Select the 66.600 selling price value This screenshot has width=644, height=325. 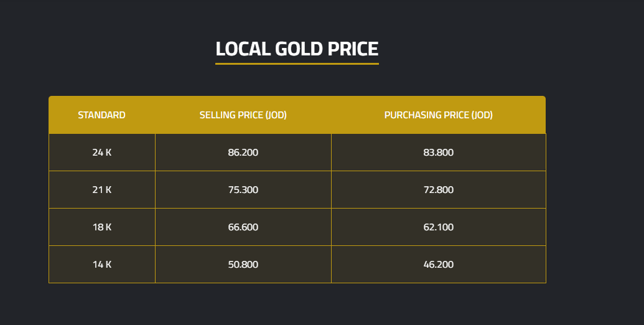243,227
